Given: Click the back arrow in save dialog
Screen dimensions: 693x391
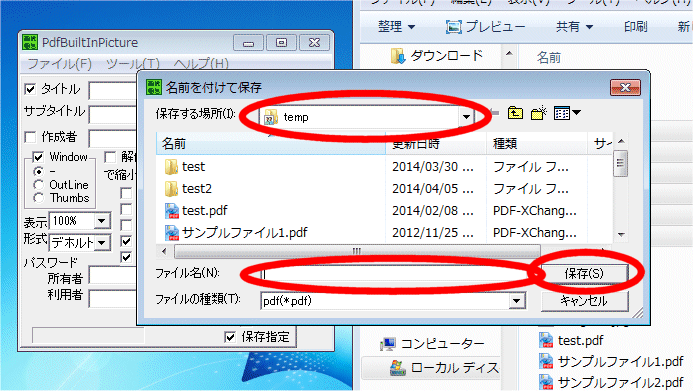Looking at the screenshot, I should click(x=495, y=114).
